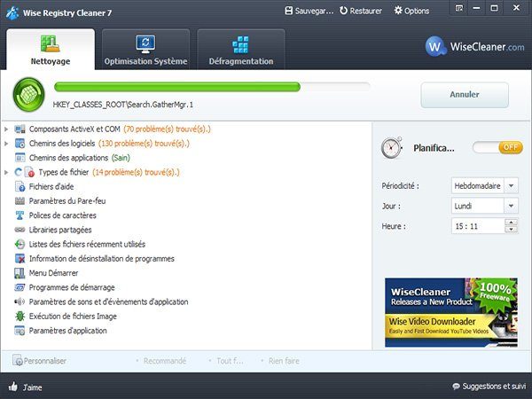The height and width of the screenshot is (399, 532).
Task: Click the Chemins des logiciels icon
Action: [x=20, y=144]
